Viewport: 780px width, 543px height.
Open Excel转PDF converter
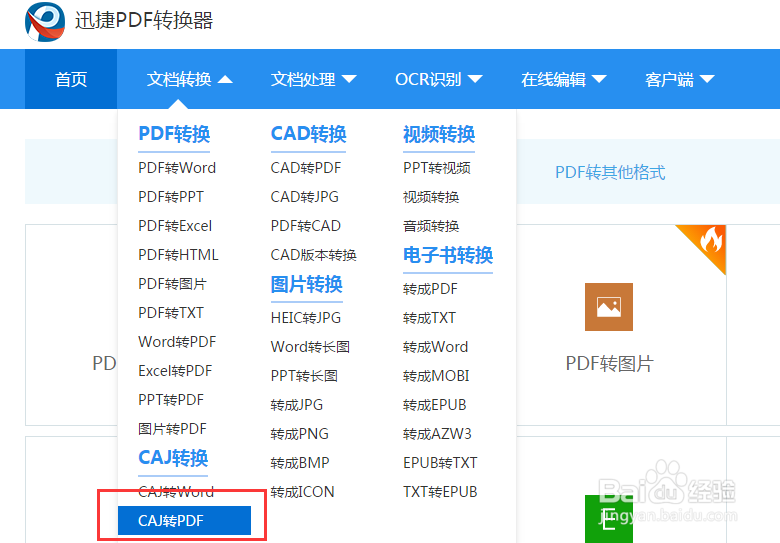click(175, 370)
